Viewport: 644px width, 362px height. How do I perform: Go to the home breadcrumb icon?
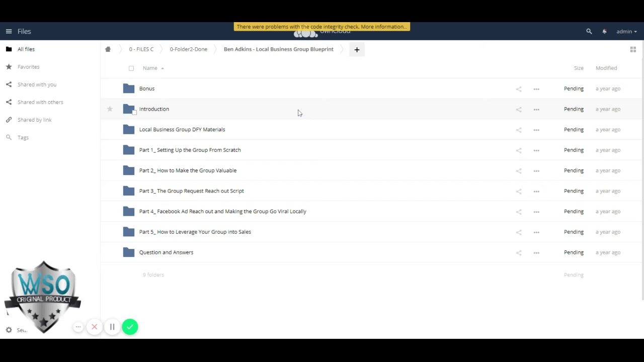(108, 49)
